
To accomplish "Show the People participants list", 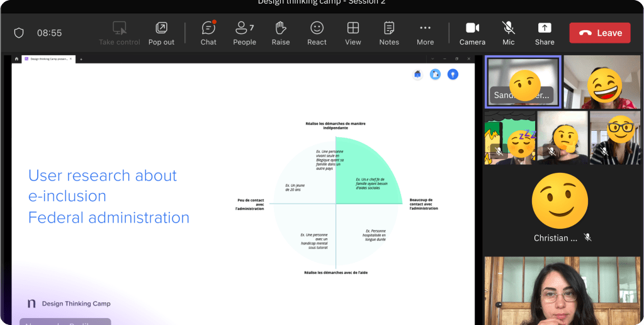I will pyautogui.click(x=244, y=33).
